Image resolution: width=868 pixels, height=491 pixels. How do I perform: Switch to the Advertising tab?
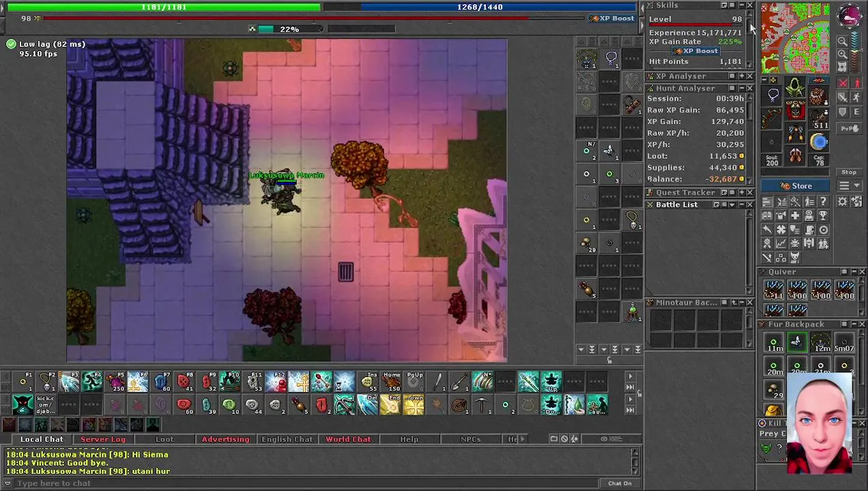tap(225, 439)
